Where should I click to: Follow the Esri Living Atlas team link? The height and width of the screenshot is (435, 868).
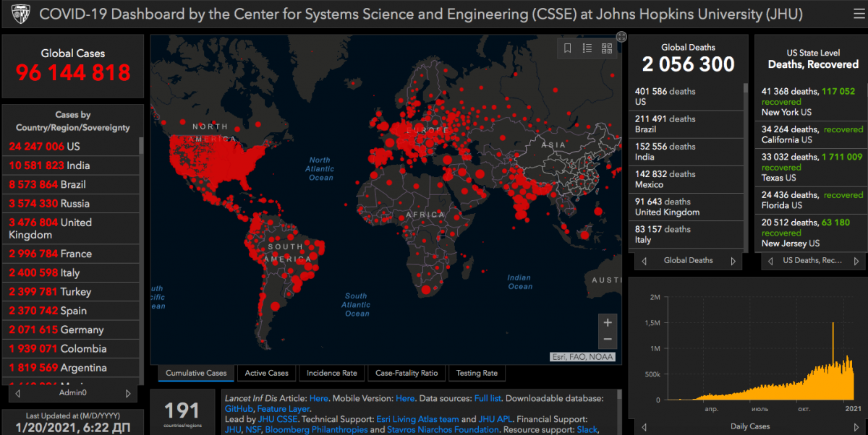click(417, 419)
